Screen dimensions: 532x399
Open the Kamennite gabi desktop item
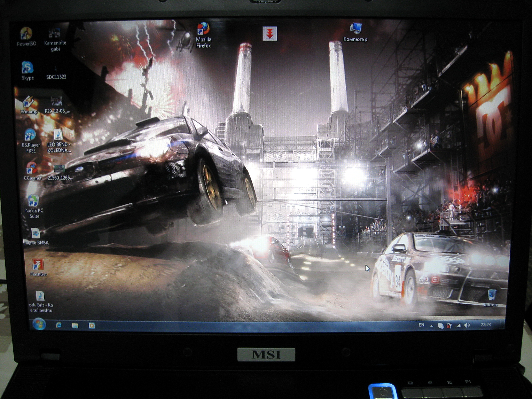point(55,40)
